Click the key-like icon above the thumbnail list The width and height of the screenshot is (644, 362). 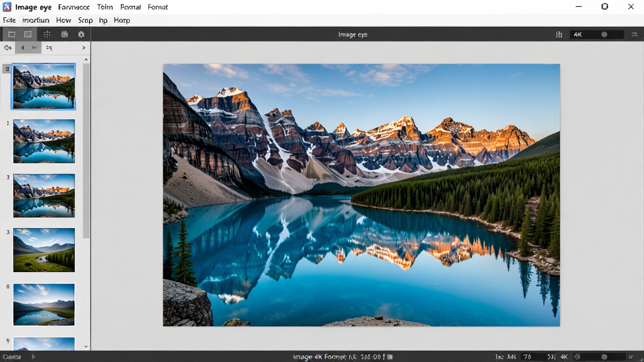(8, 48)
